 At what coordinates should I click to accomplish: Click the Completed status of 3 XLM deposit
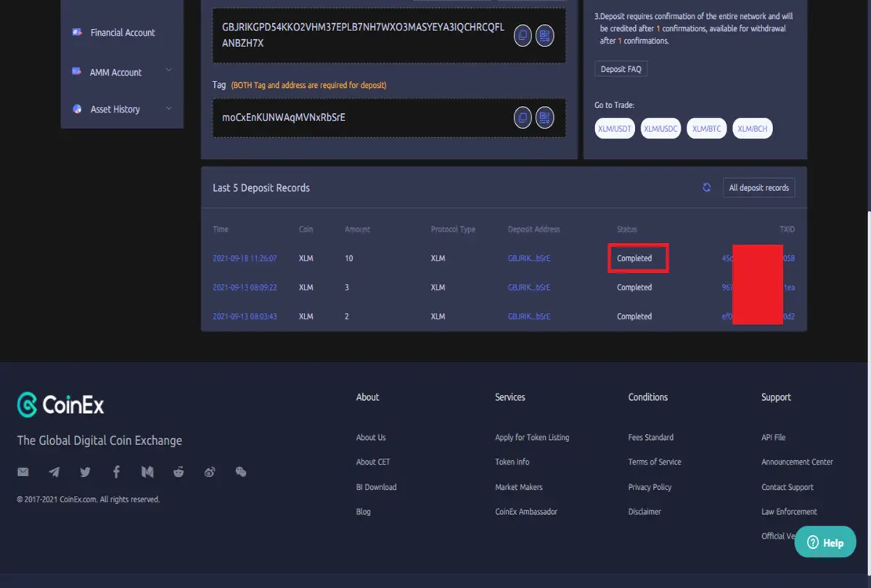pos(634,287)
